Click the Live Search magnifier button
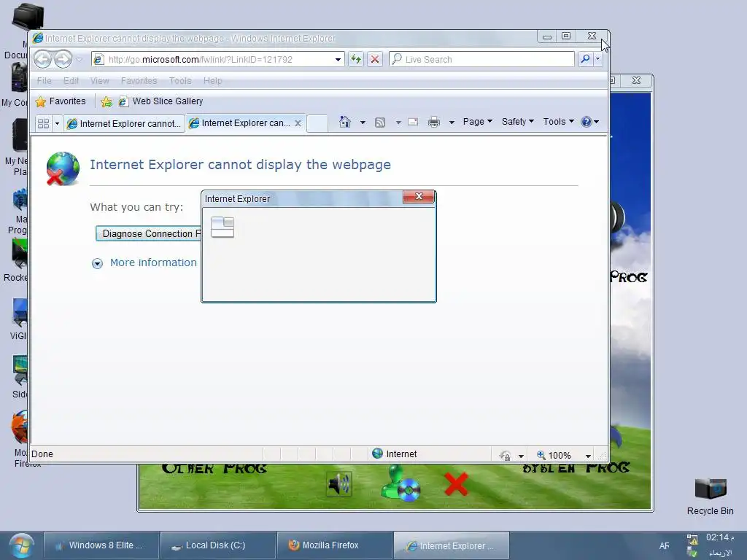Screen dimensions: 747x560 coord(586,59)
